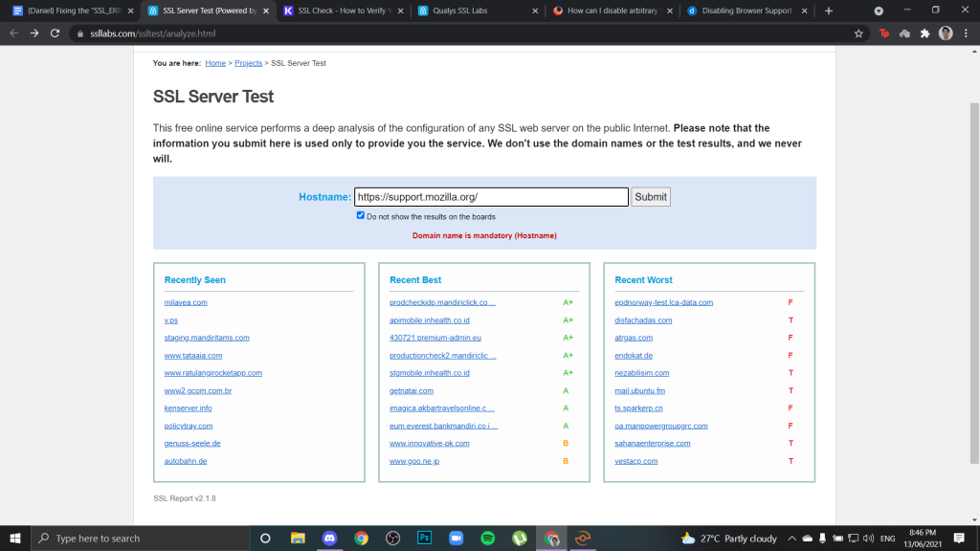Image resolution: width=980 pixels, height=551 pixels.
Task: Open File Explorer from taskbar
Action: pos(298,538)
